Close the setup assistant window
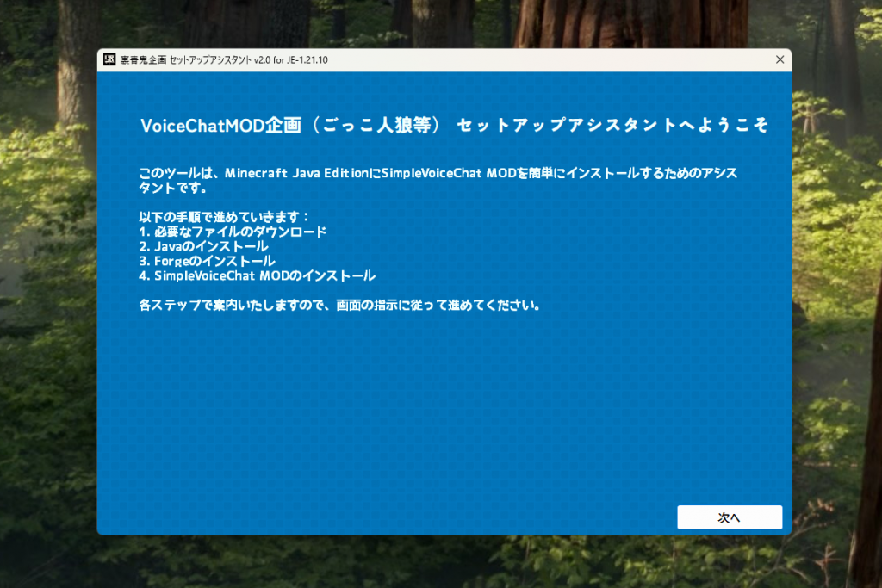 click(x=780, y=59)
